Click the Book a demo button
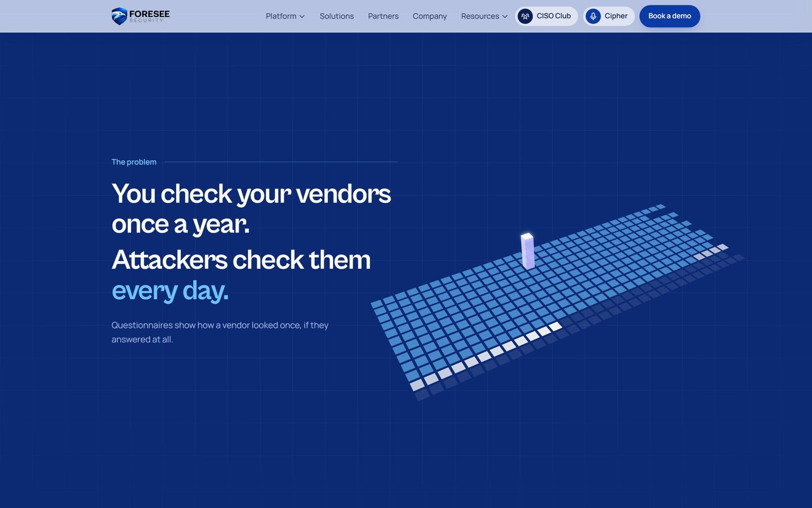 click(669, 16)
